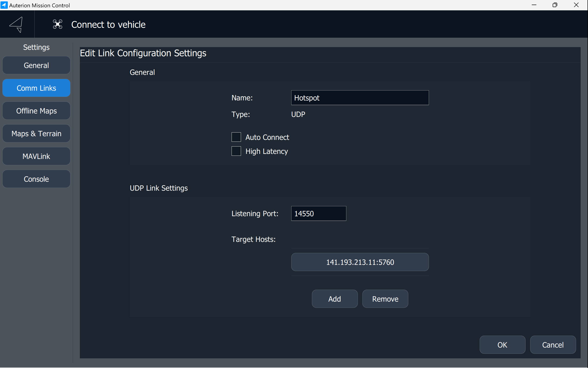Confirm link settings with OK button
This screenshot has height=368, width=588.
tap(502, 345)
